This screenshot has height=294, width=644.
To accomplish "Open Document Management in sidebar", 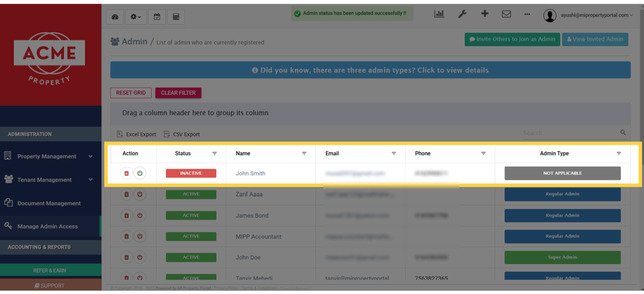I will (x=50, y=203).
